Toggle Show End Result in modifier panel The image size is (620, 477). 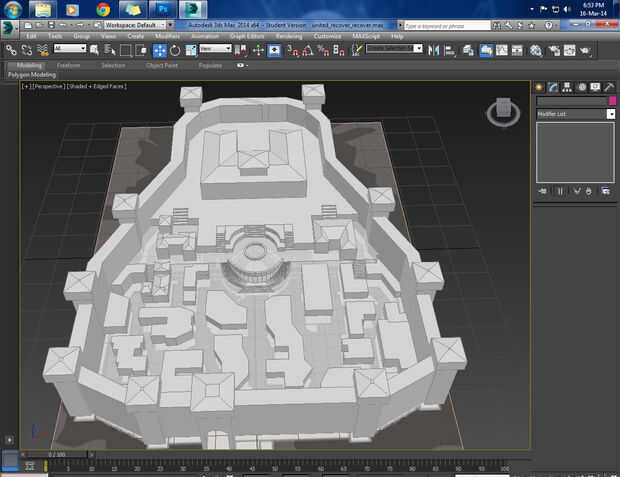click(559, 190)
